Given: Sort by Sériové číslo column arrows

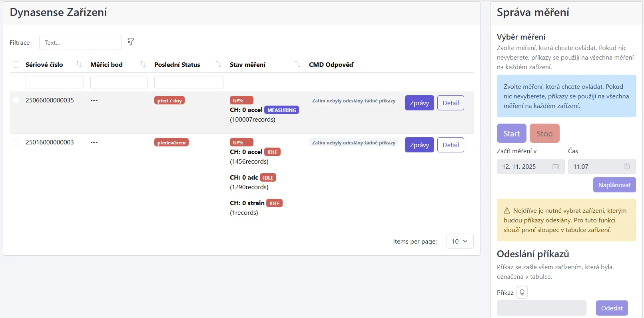Looking at the screenshot, I should click(79, 64).
